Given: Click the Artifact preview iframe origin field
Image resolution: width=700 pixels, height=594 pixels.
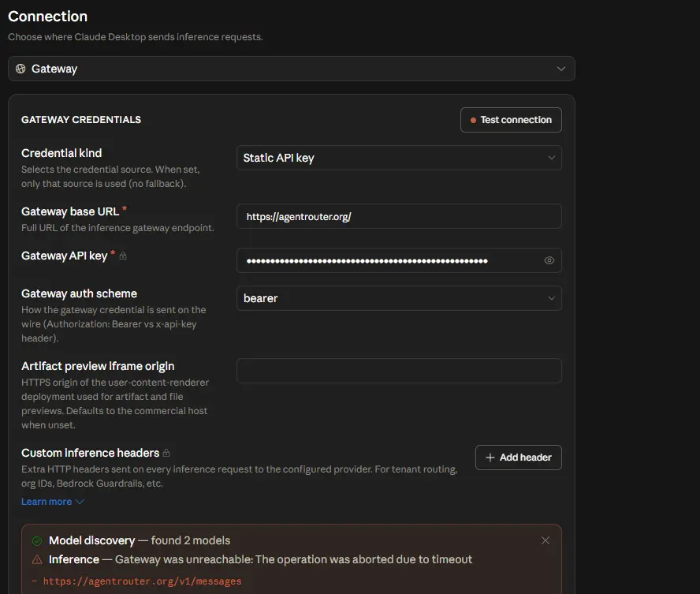Looking at the screenshot, I should coord(399,371).
